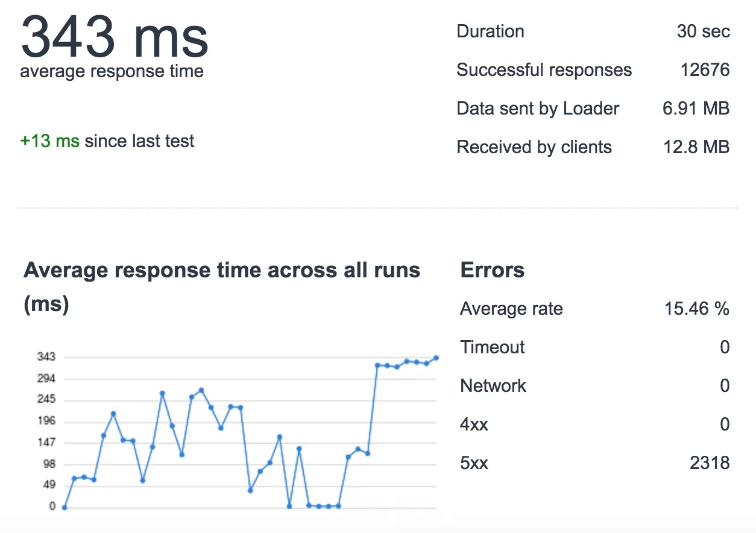Click the 12.8 MB received by clients value
This screenshot has width=756, height=533.
click(696, 147)
